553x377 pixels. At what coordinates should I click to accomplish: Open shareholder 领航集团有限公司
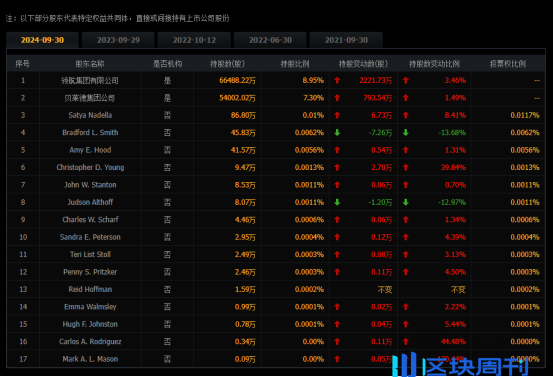(90, 80)
